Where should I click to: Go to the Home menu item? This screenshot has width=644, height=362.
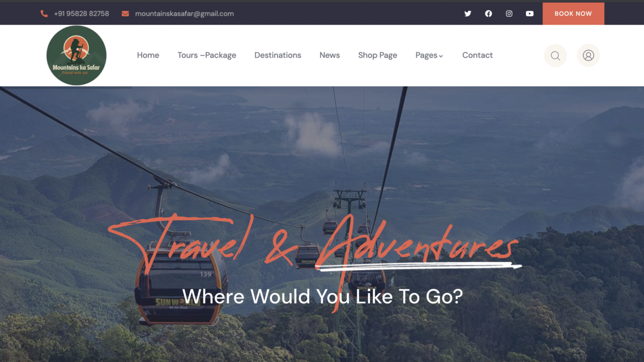pyautogui.click(x=148, y=55)
